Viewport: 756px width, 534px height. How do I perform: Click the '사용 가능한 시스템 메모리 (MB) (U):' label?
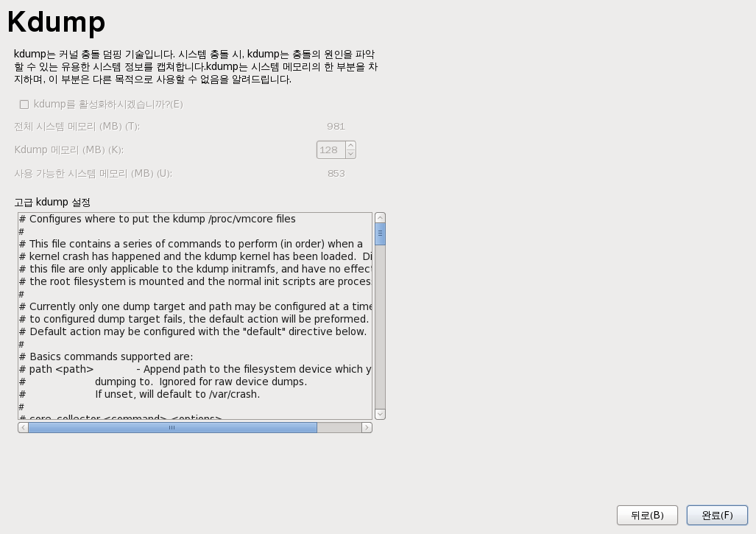(x=93, y=174)
